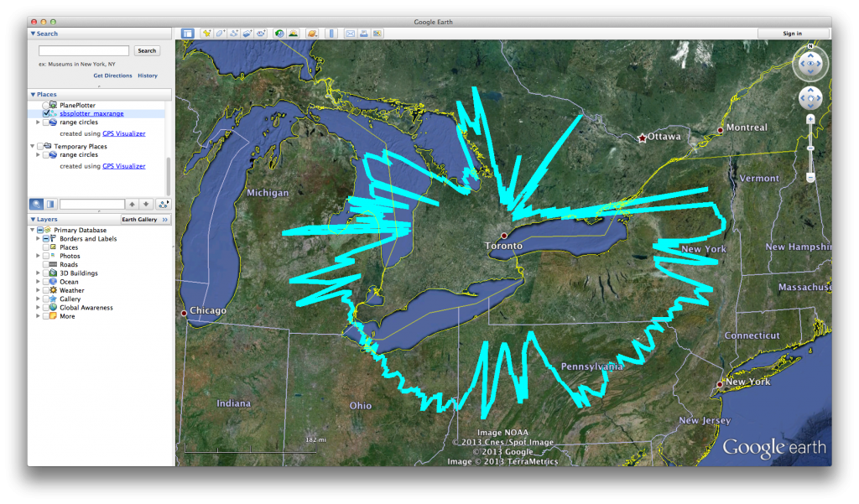This screenshot has height=504, width=859.
Task: Select the PlanePlotter radio button
Action: point(46,105)
